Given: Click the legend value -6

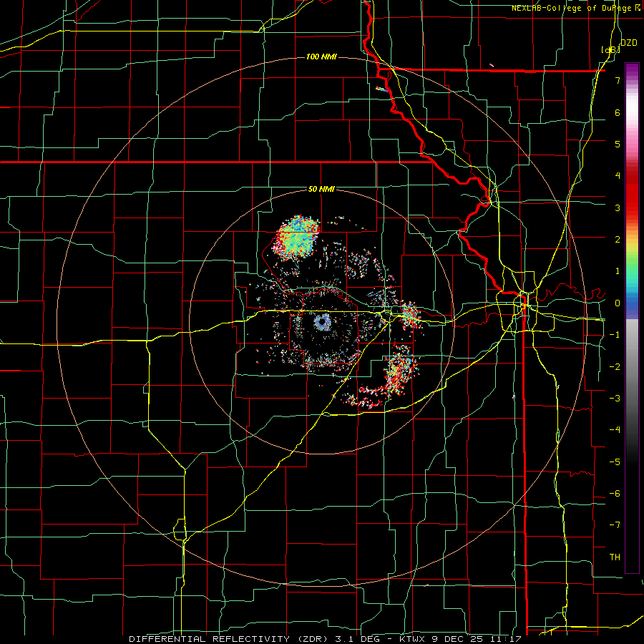Looking at the screenshot, I should click(x=615, y=494).
